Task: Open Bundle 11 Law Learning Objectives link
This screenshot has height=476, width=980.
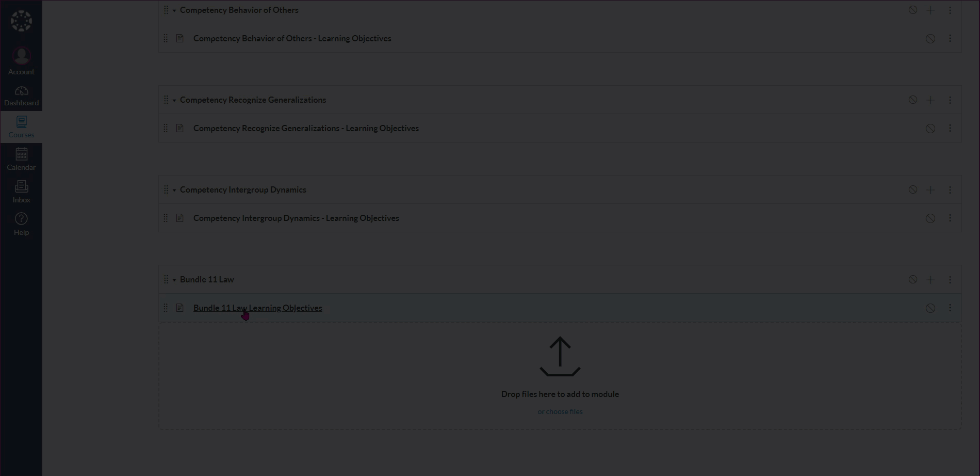Action: coord(257,308)
